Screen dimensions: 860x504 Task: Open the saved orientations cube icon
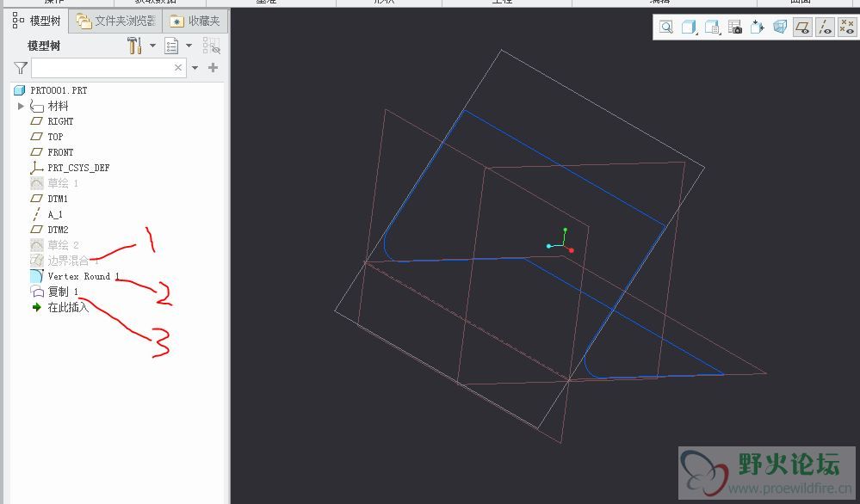pyautogui.click(x=712, y=27)
